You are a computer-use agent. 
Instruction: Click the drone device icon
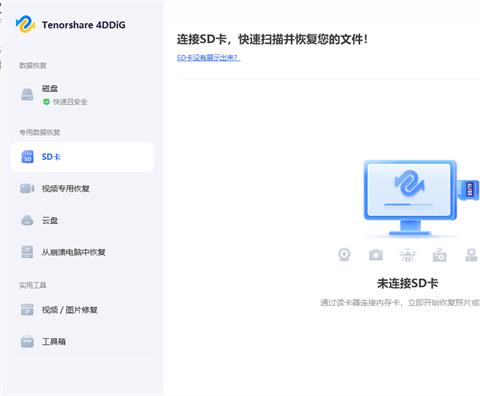pos(407,255)
